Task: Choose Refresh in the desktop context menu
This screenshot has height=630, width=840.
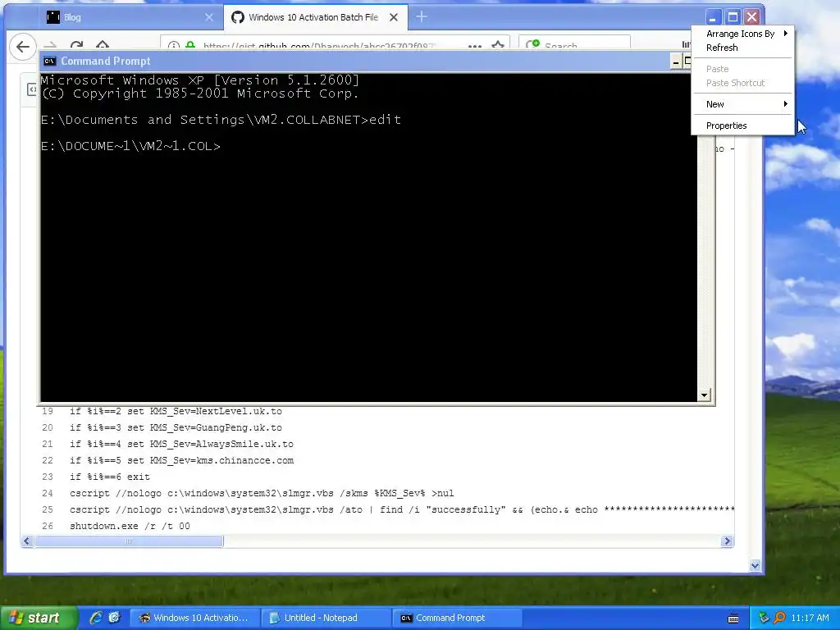Action: pos(743,48)
